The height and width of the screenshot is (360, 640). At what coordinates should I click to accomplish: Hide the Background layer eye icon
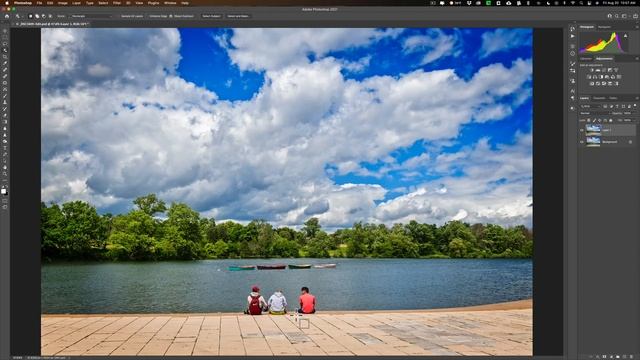point(582,142)
